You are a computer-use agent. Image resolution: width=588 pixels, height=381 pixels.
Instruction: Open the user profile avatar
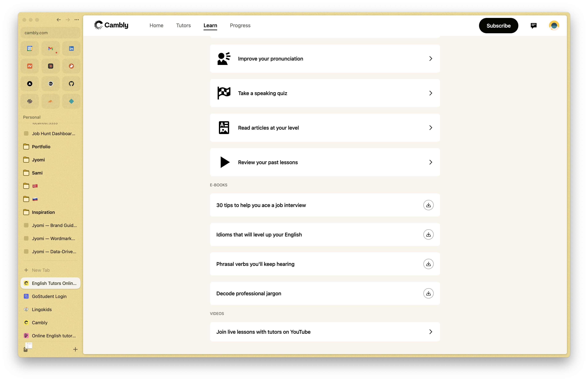click(554, 25)
